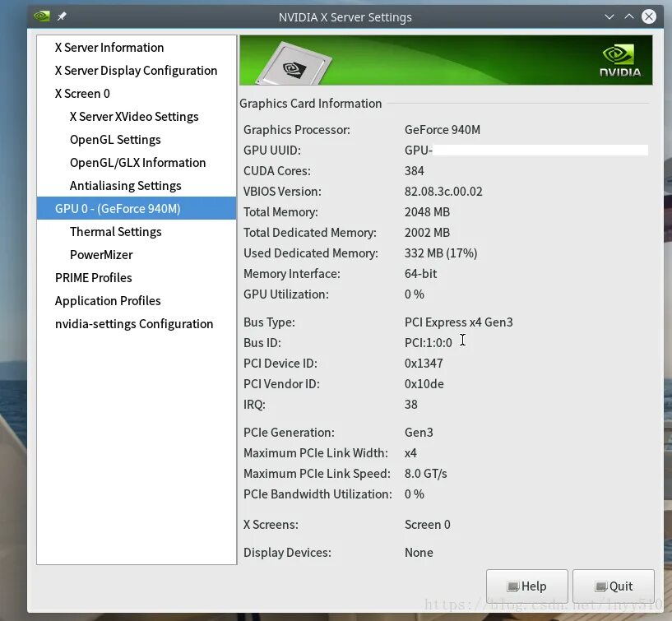Screen dimensions: 672x621
Task: Select GPU 0 - (GeForce 940M) entry
Action: pyautogui.click(x=137, y=208)
